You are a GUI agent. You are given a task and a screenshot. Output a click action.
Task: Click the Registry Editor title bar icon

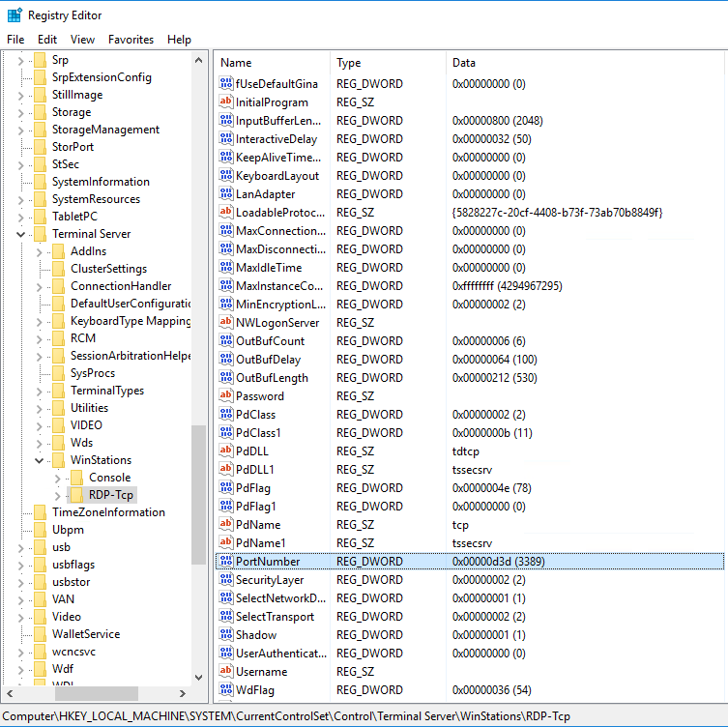click(15, 15)
